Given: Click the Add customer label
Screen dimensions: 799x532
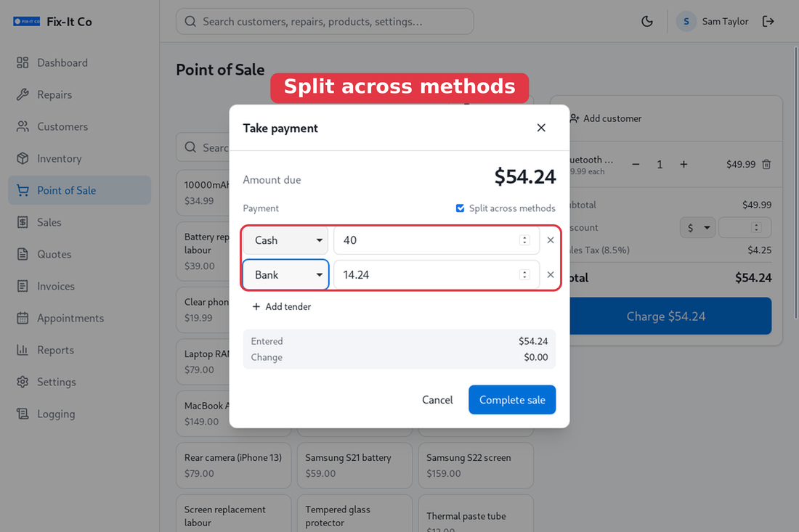Looking at the screenshot, I should [612, 118].
